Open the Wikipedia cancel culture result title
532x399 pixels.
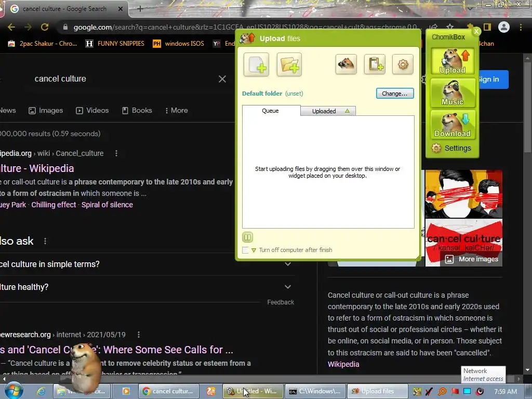[x=37, y=169]
